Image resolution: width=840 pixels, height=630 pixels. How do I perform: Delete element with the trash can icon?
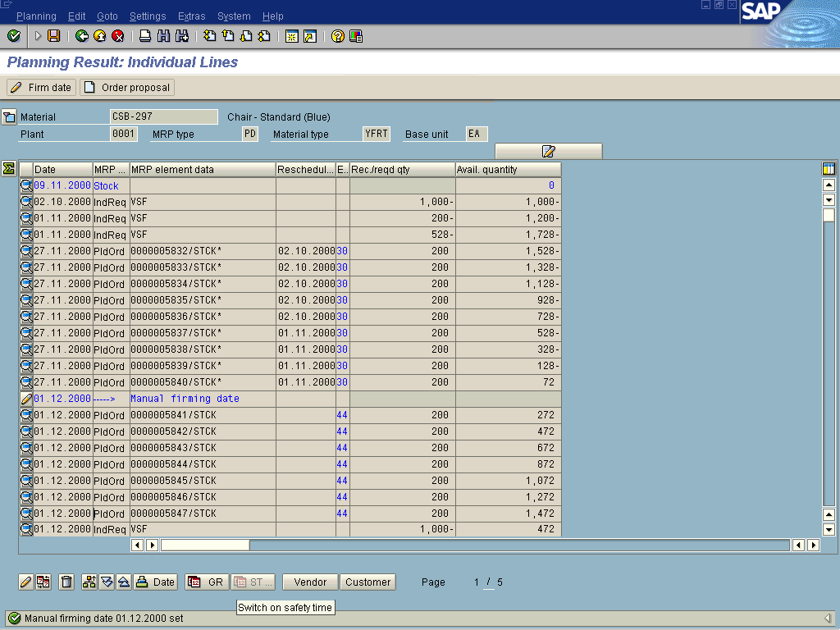pos(66,582)
